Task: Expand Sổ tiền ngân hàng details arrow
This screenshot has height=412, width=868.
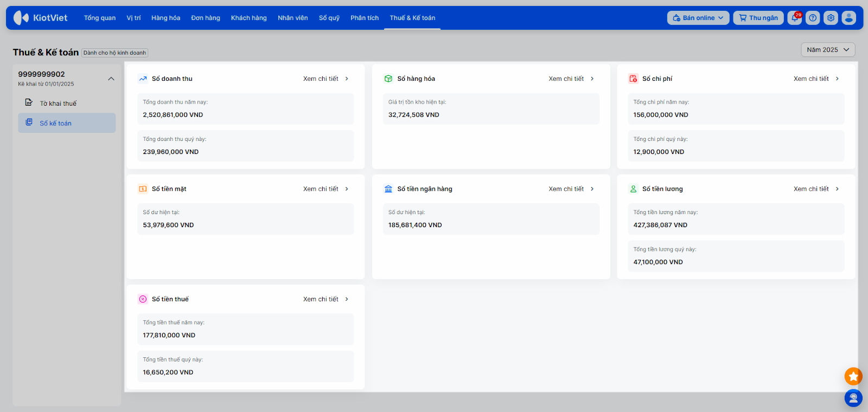Action: (x=592, y=189)
